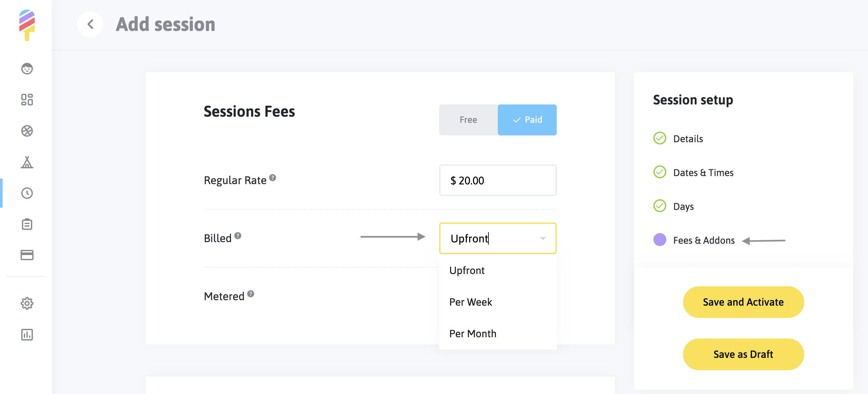This screenshot has height=394, width=868.
Task: Click the Regular Rate amount field
Action: (497, 181)
